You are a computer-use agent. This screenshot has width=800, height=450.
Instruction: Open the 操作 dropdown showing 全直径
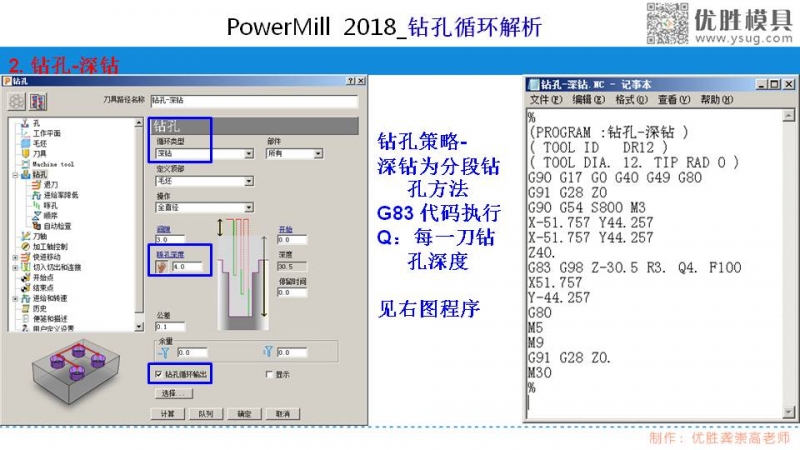tap(204, 208)
